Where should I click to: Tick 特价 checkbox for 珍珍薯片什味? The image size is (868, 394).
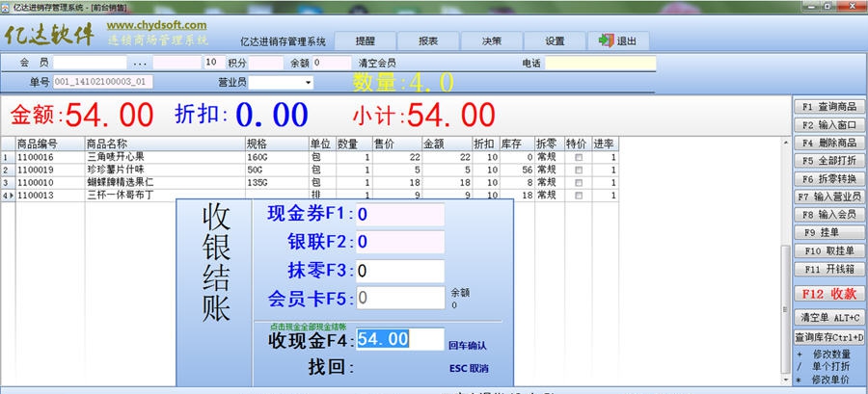(579, 171)
